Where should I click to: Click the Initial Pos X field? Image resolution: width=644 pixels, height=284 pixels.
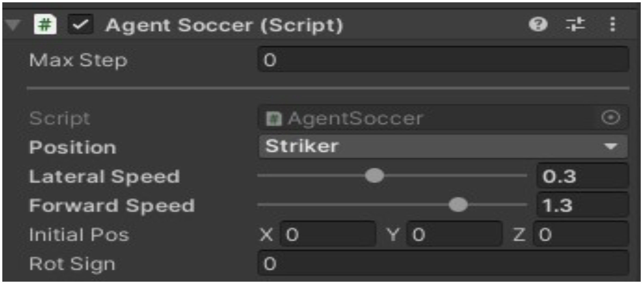click(328, 234)
